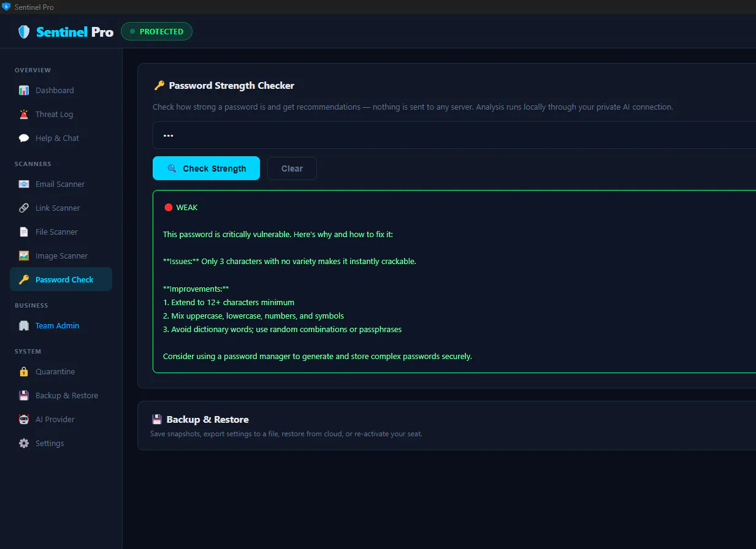
Task: Click the floppy disk icon in Backup card
Action: 156,420
